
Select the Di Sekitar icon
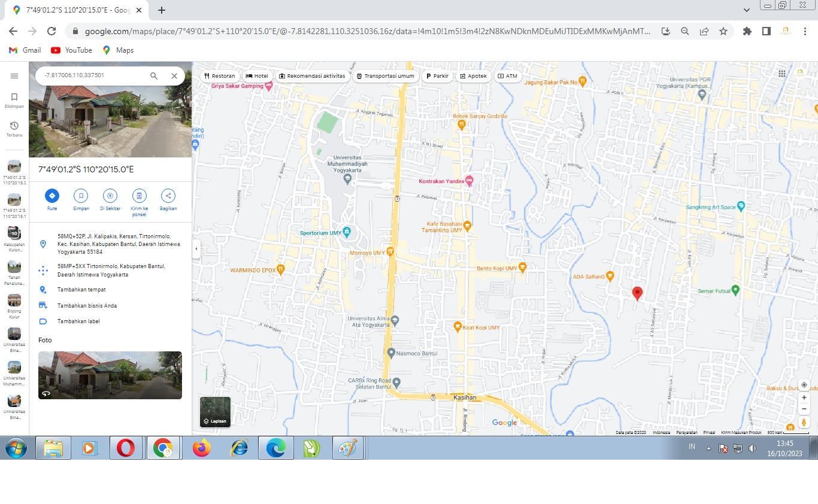(110, 195)
